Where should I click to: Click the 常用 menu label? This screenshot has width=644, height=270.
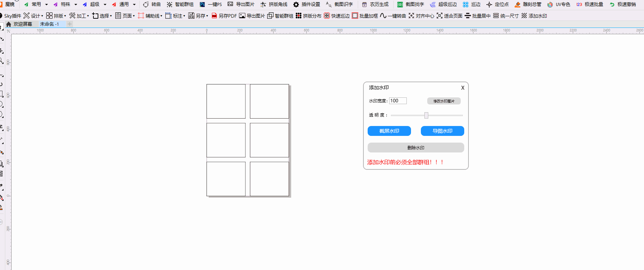tap(36, 4)
